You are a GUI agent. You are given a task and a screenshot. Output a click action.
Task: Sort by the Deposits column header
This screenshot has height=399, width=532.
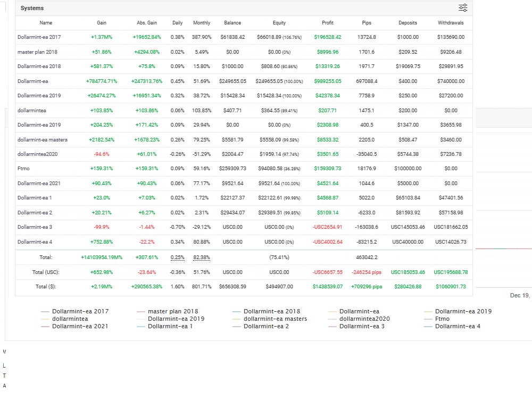(x=408, y=23)
